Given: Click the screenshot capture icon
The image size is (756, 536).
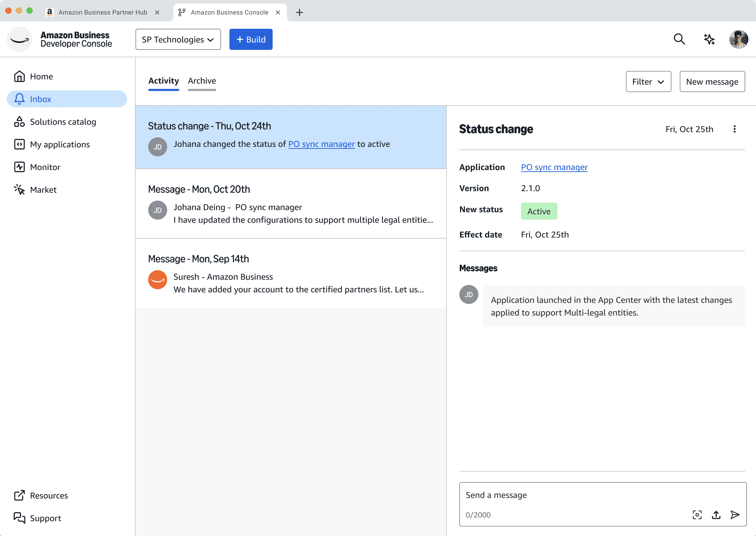Looking at the screenshot, I should (x=697, y=515).
